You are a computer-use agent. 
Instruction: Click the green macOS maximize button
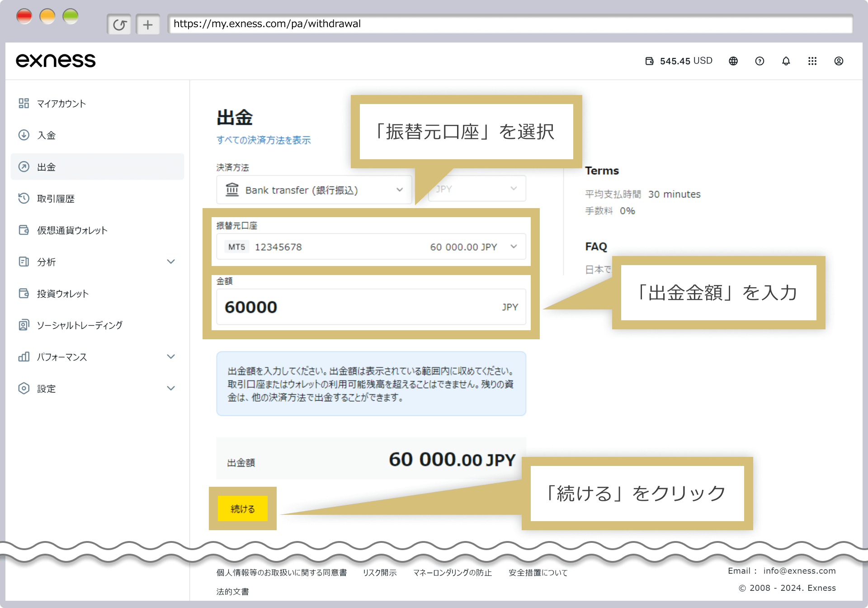click(x=70, y=16)
